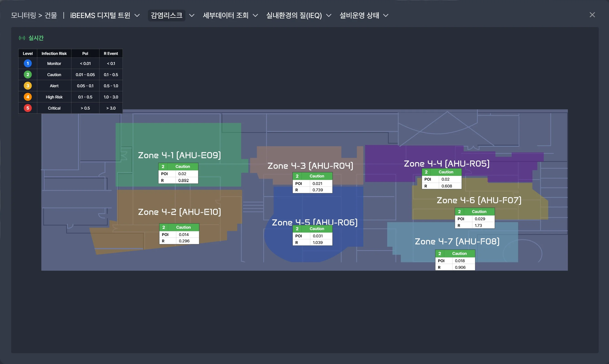Click Zone 4-2 R value 0.296
This screenshot has width=609, height=364.
tap(184, 241)
